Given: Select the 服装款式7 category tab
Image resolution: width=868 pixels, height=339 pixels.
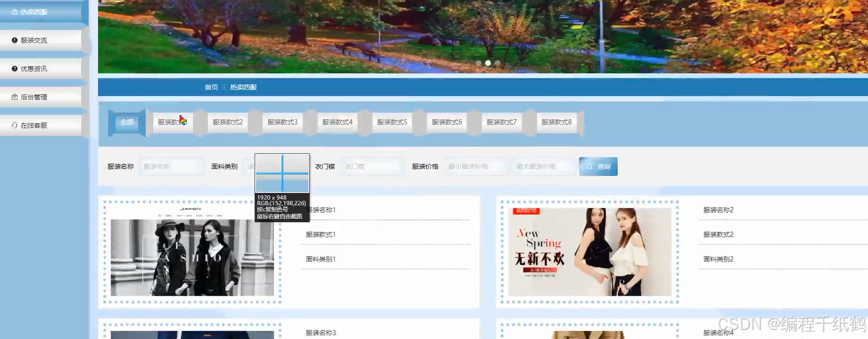Looking at the screenshot, I should click(x=501, y=122).
